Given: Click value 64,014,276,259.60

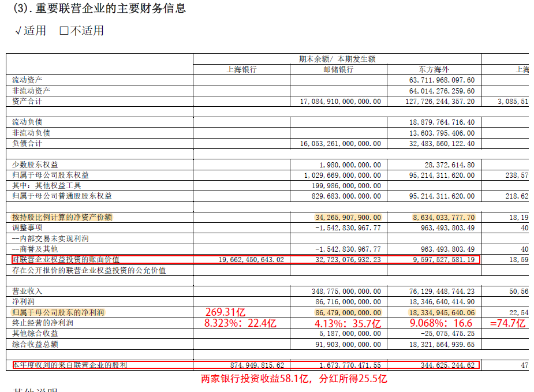Looking at the screenshot, I should pos(442,91).
